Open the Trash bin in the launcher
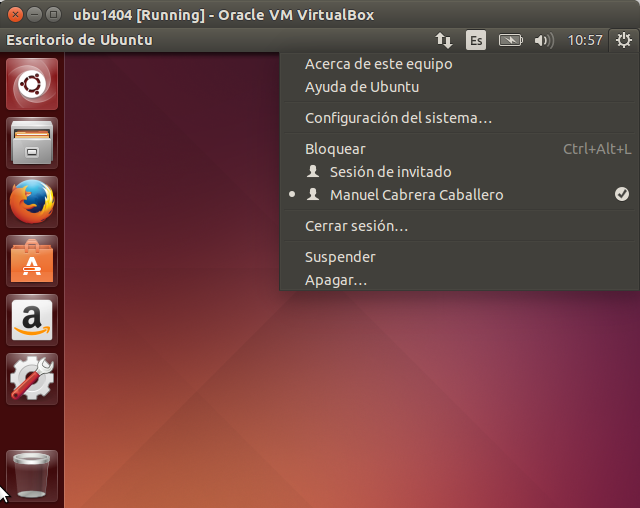This screenshot has width=640, height=508. (x=32, y=476)
